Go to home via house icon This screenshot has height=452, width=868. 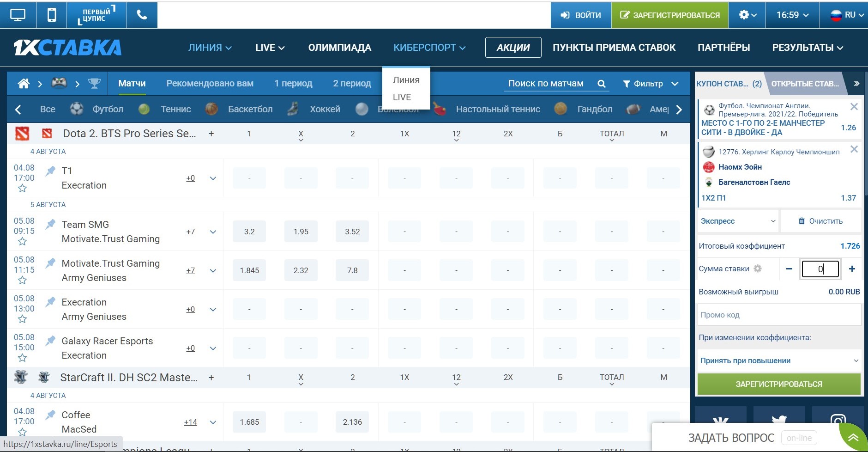pyautogui.click(x=24, y=84)
